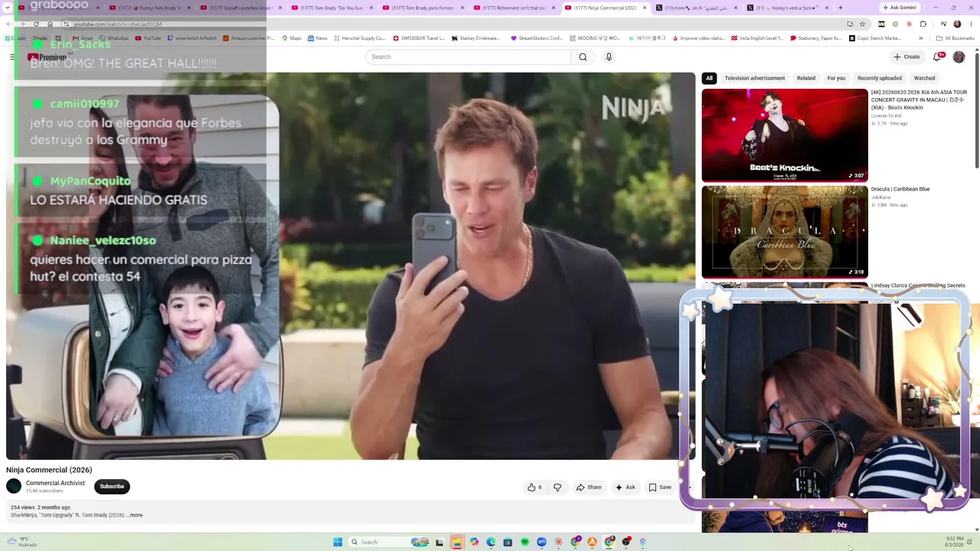Open the Maps bookmark
The width and height of the screenshot is (980, 551).
(x=292, y=38)
